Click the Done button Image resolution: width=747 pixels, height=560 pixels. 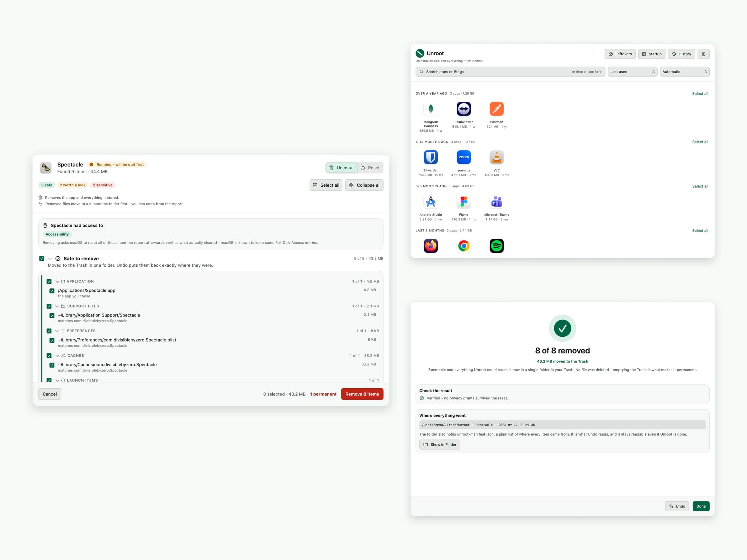pyautogui.click(x=701, y=506)
